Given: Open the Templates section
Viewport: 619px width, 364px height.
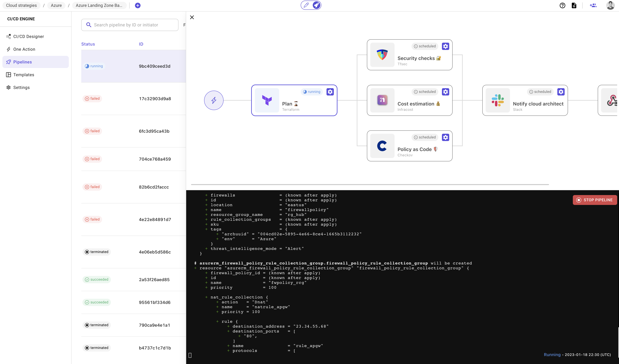Looking at the screenshot, I should 24,75.
